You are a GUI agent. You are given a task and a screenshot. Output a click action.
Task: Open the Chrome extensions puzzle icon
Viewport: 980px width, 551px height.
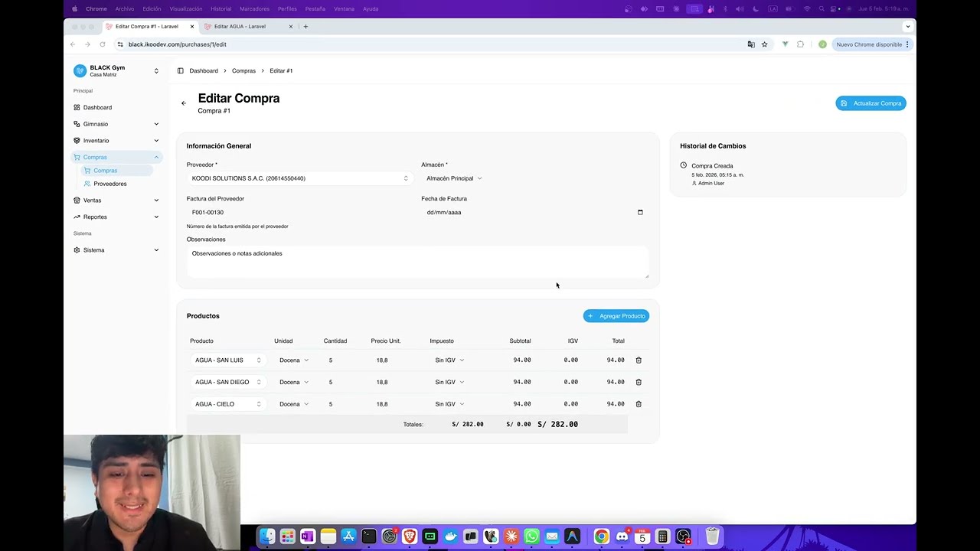800,44
